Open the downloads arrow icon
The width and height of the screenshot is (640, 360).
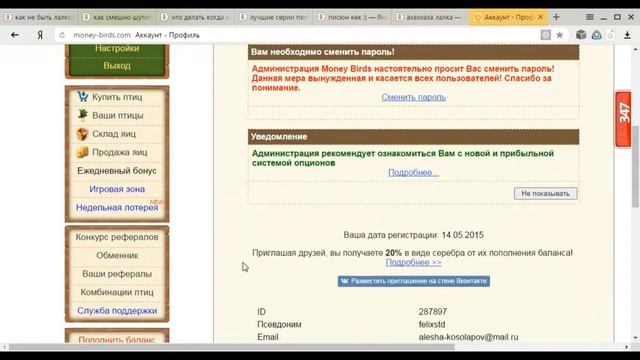(627, 35)
